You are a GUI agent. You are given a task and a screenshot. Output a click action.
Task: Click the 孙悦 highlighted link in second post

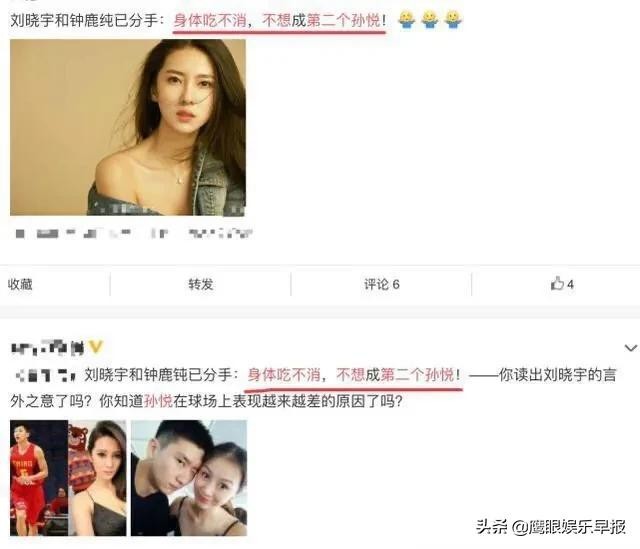(x=158, y=401)
